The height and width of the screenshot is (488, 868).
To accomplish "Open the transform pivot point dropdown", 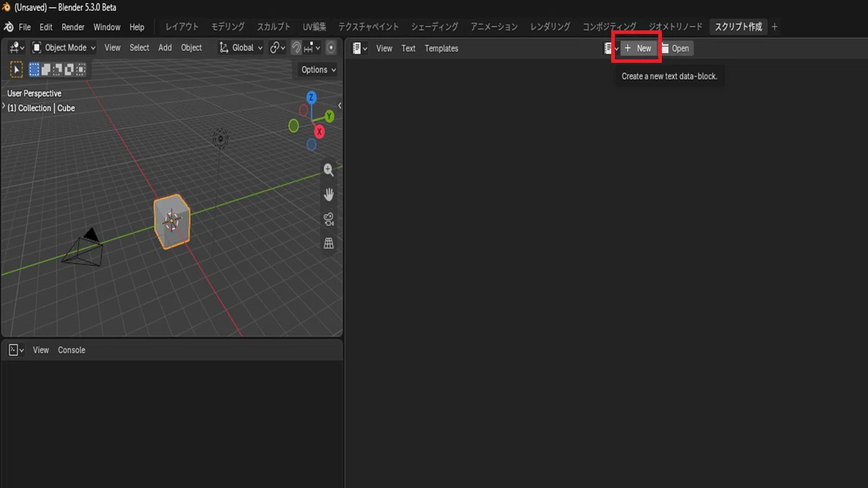I will 278,48.
